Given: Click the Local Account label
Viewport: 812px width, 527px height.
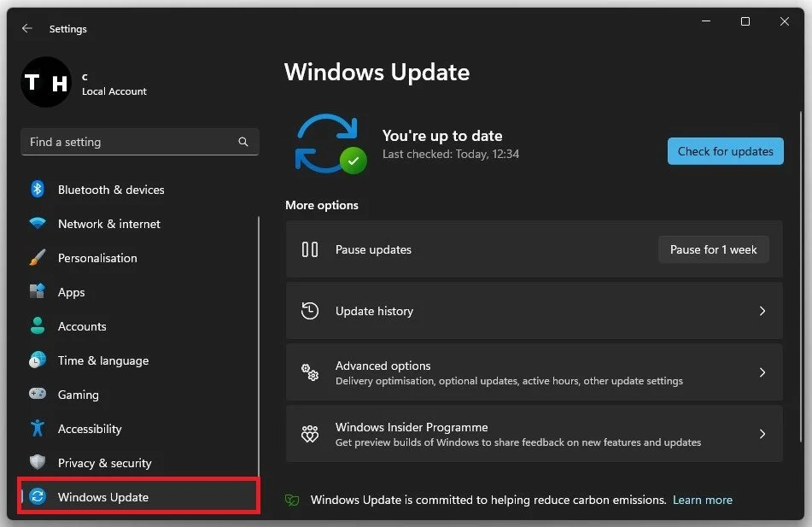Looking at the screenshot, I should 114,91.
